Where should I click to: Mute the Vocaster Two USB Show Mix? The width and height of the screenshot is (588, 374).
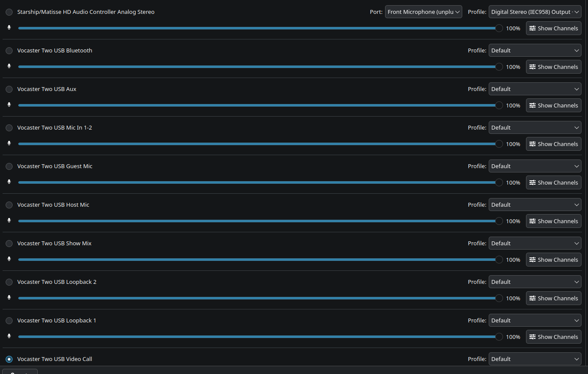pyautogui.click(x=9, y=259)
